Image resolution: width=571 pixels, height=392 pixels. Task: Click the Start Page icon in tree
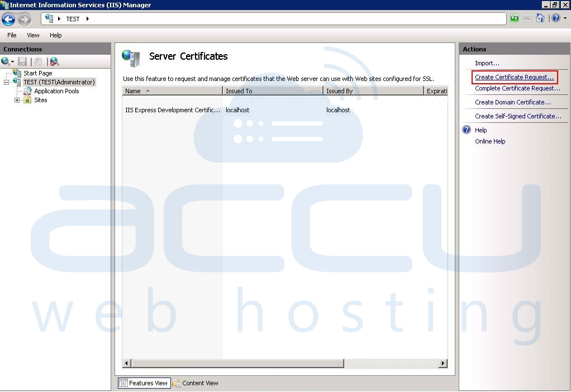[17, 73]
